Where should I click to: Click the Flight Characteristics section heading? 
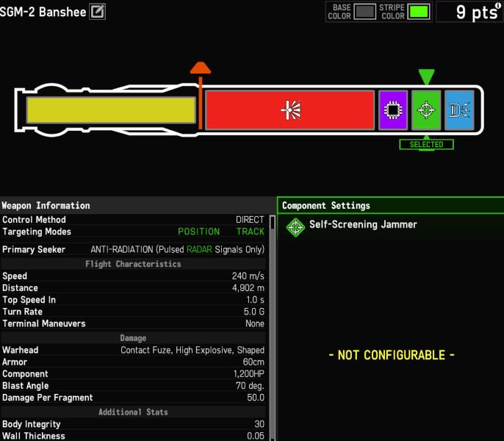[133, 264]
